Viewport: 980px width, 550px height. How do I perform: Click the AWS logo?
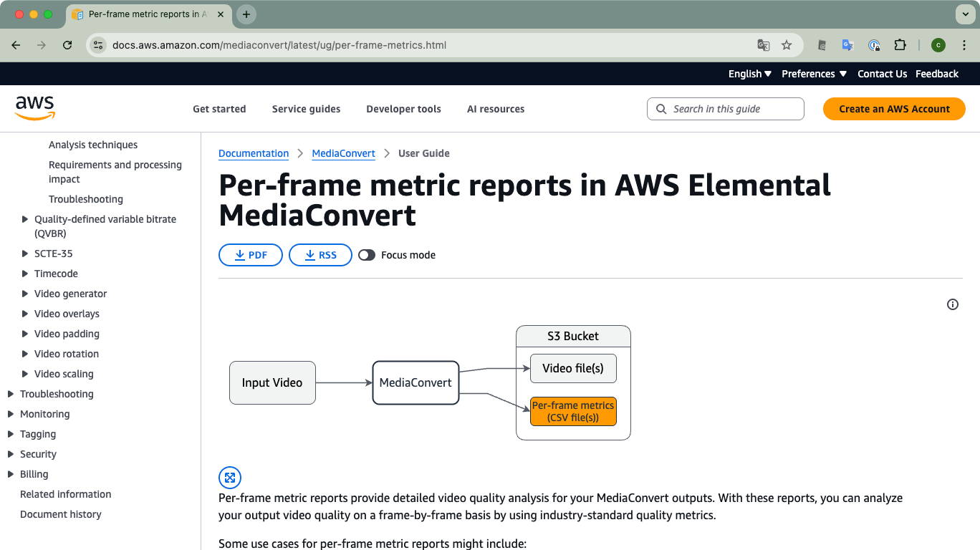coord(35,108)
